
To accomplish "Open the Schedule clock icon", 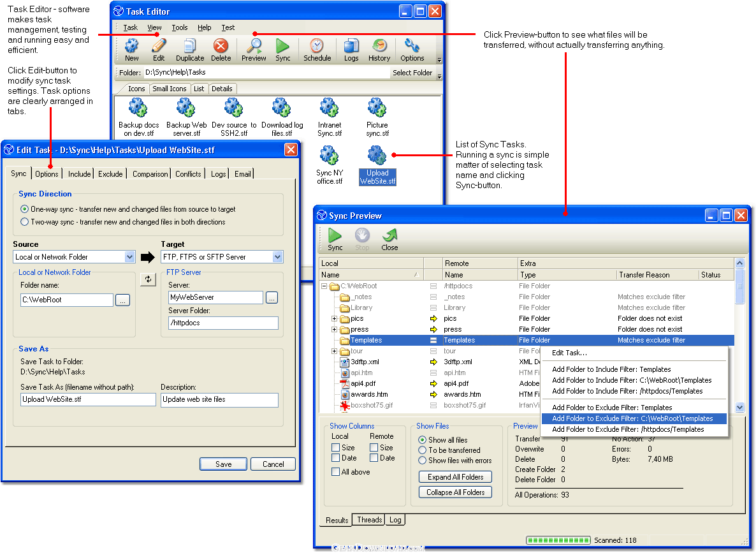I will (x=317, y=50).
